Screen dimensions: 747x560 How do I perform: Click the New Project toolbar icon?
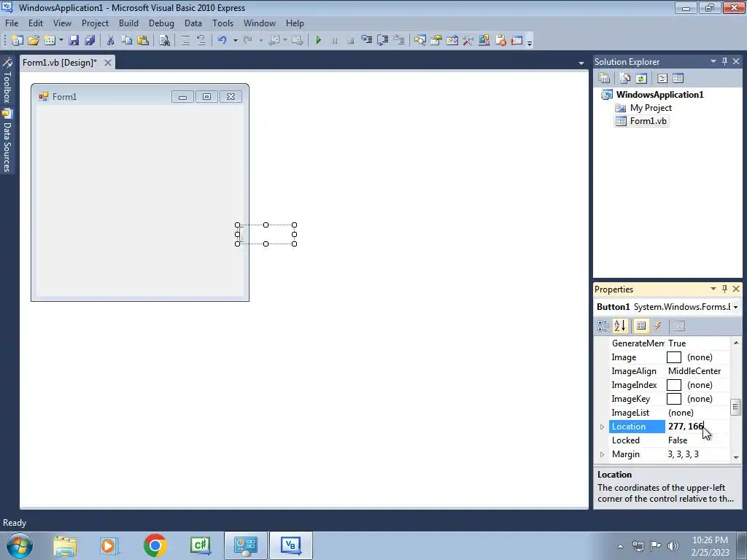18,41
